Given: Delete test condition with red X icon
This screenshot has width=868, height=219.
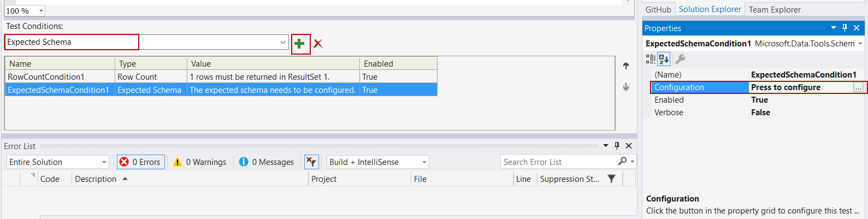Looking at the screenshot, I should coord(318,44).
